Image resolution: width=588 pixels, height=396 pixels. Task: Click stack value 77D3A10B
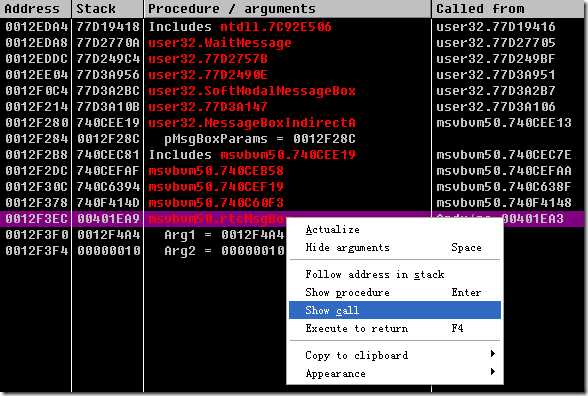(x=108, y=107)
